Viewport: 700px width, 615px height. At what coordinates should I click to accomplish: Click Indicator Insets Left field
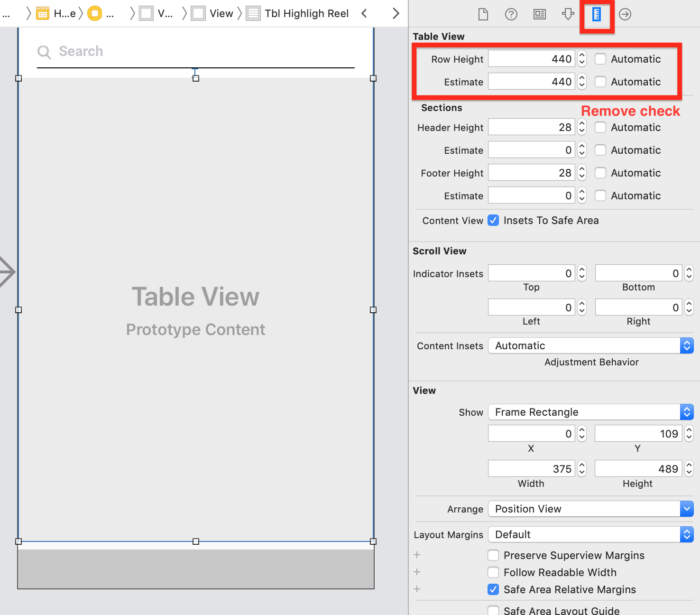coord(532,307)
